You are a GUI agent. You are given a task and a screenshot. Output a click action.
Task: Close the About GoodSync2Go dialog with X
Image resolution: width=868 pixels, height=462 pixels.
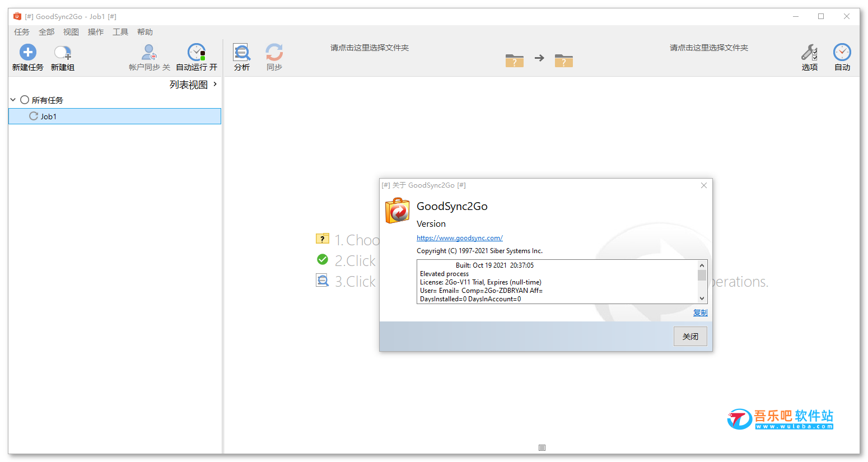point(704,185)
